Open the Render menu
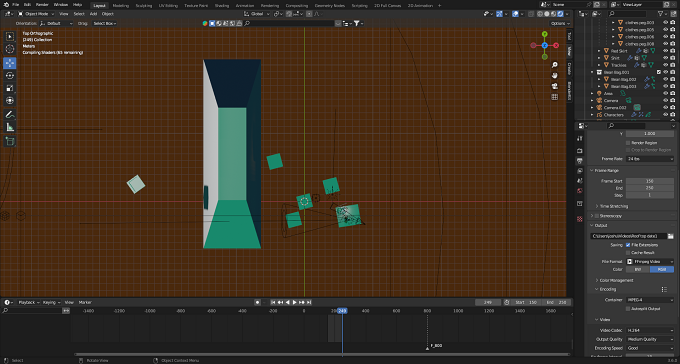680x364 pixels. pos(42,4)
